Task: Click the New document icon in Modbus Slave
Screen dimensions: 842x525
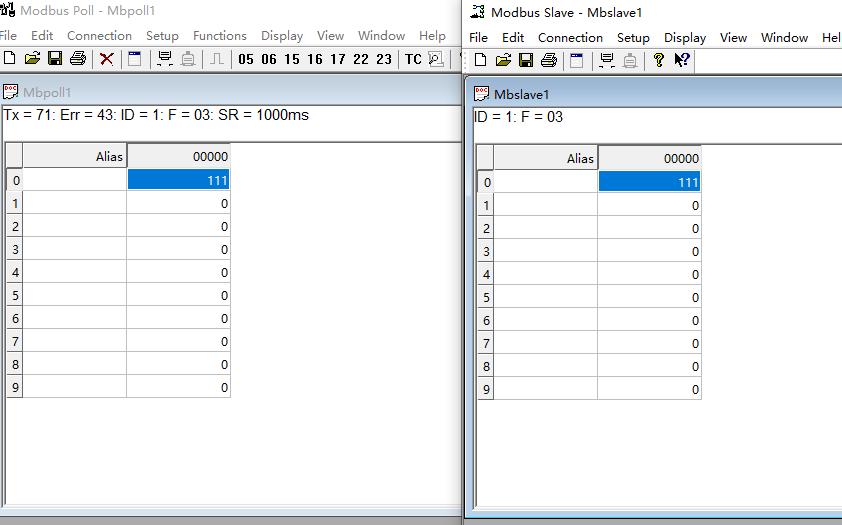Action: 480,60
